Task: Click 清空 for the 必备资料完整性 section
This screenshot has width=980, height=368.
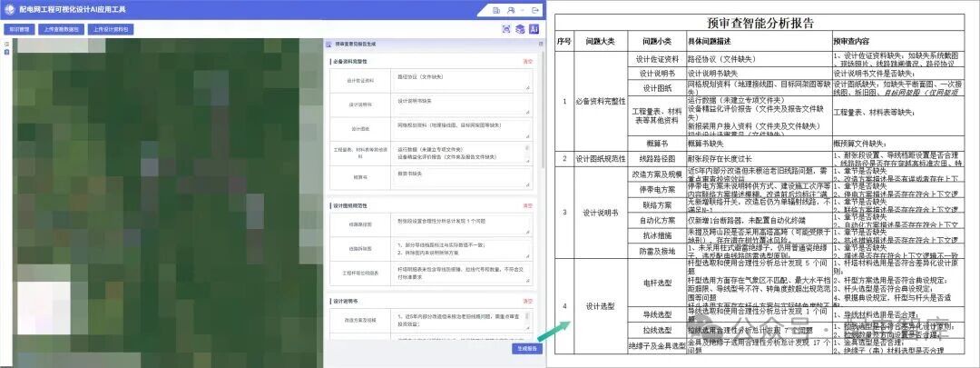Action: tap(527, 61)
